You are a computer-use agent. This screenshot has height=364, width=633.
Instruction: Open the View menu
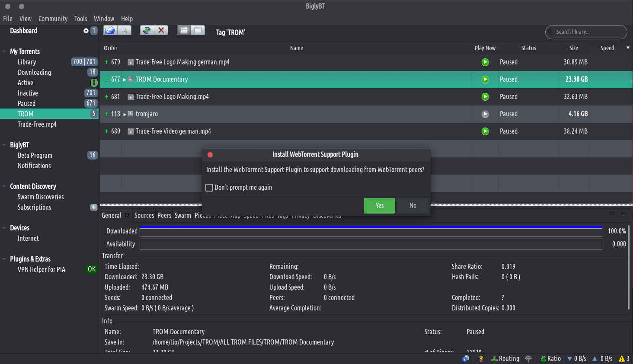(x=26, y=19)
